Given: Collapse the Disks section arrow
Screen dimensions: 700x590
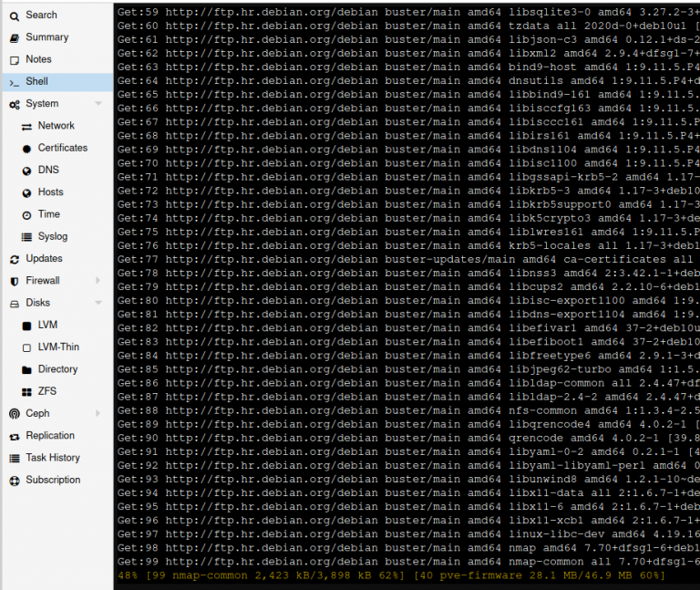Looking at the screenshot, I should (x=98, y=303).
